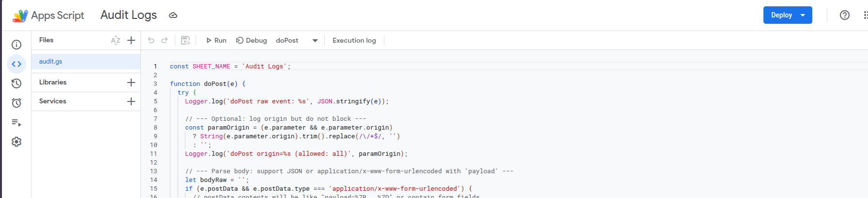The width and height of the screenshot is (868, 198).
Task: Select the audit.gs file
Action: click(x=51, y=62)
